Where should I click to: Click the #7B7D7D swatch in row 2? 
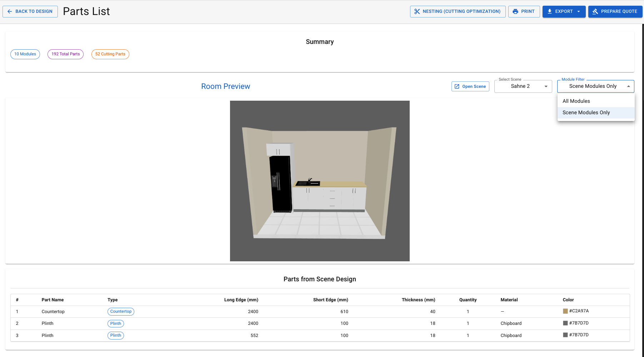coord(565,323)
